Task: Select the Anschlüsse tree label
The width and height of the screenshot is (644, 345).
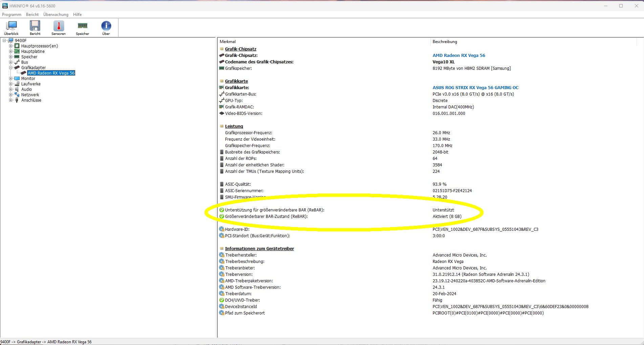Action: [31, 100]
